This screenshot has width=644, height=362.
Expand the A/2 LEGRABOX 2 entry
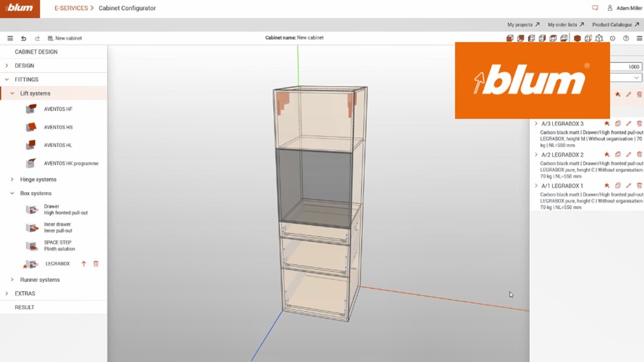point(536,155)
